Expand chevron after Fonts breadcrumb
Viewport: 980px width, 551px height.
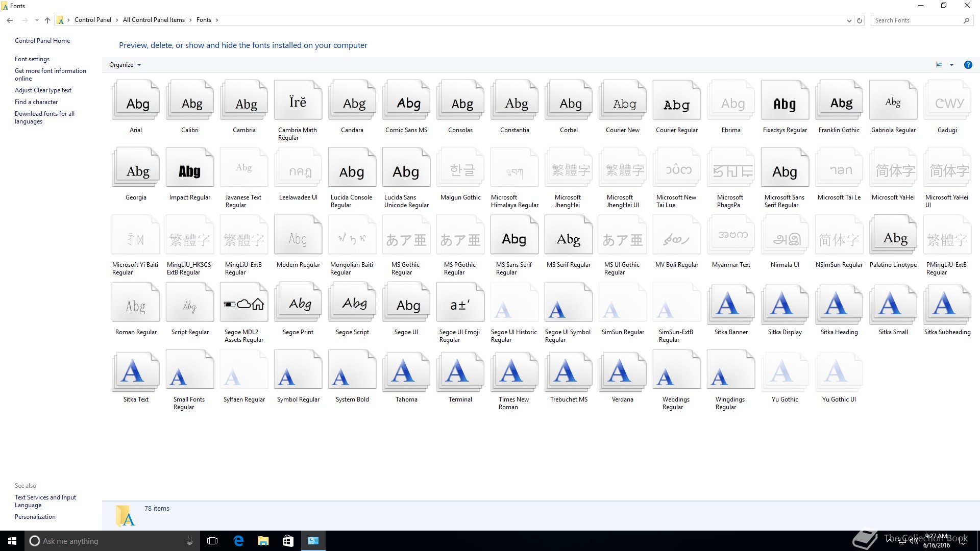click(x=217, y=20)
